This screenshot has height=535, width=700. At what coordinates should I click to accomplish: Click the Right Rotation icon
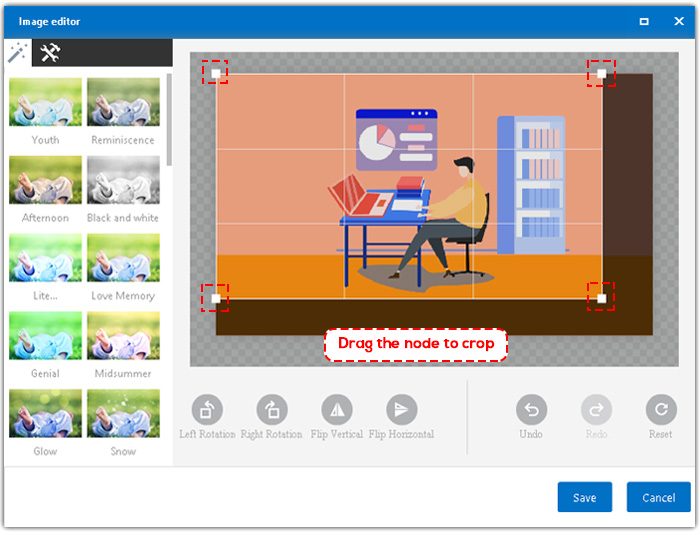point(272,410)
